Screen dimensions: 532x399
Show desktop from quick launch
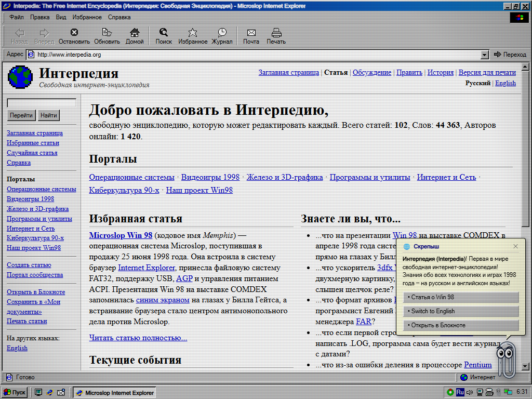click(x=38, y=393)
